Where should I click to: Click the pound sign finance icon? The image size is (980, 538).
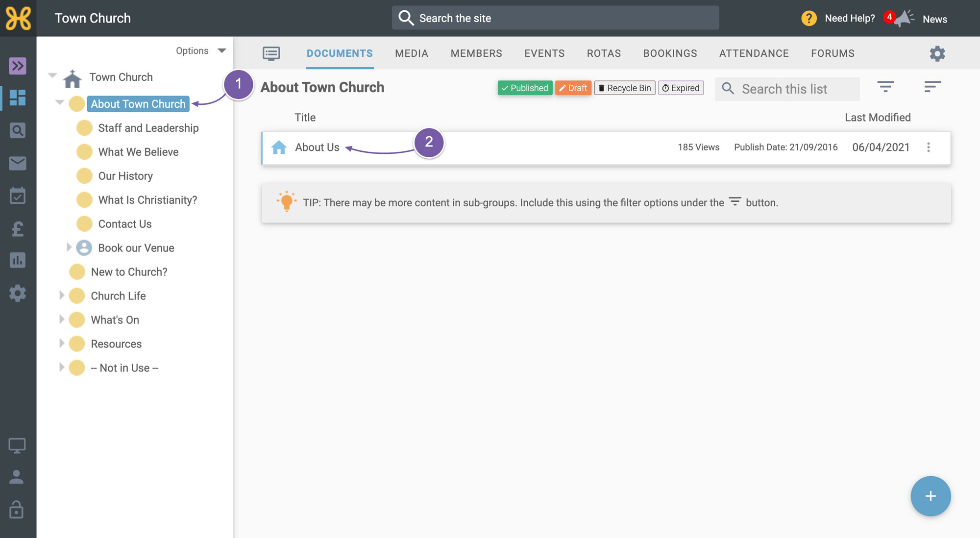point(18,228)
